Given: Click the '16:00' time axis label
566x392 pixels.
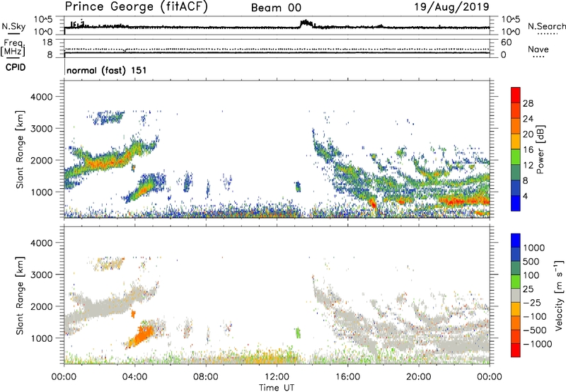Looking at the screenshot, I should coord(348,377).
